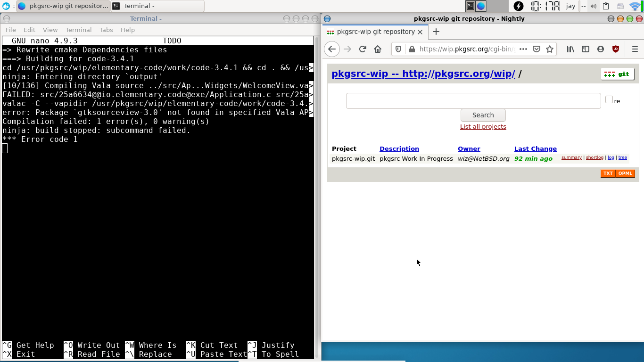
Task: Open volume control in system tray
Action: [x=594, y=6]
